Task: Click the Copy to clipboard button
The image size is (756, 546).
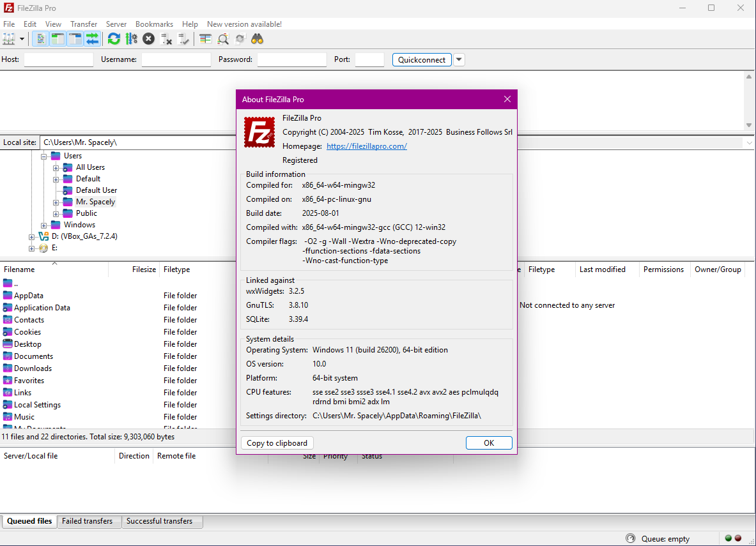Action: (x=277, y=443)
